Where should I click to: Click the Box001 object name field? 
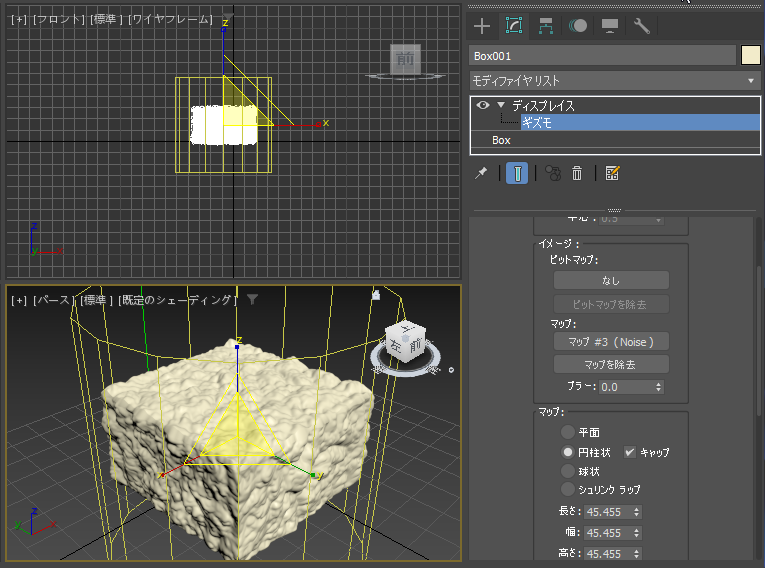point(603,56)
